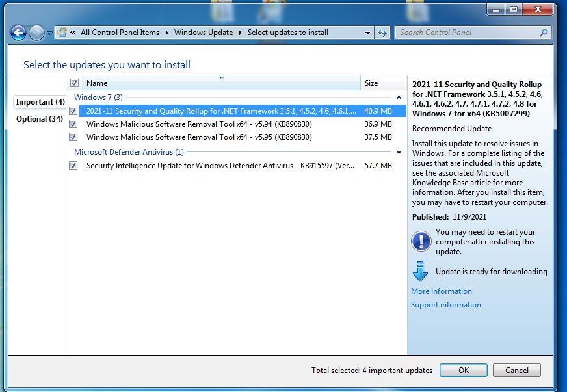Go to All Control Panel Items breadcrumb

[x=120, y=33]
